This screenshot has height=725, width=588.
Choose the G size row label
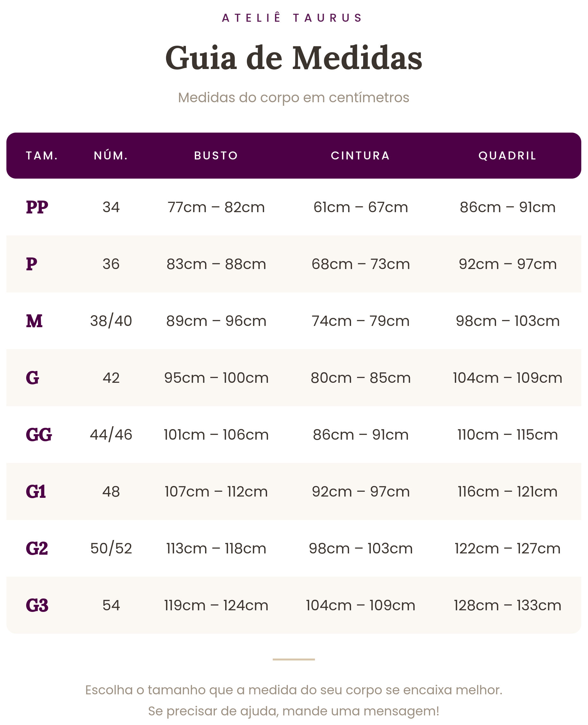point(33,378)
